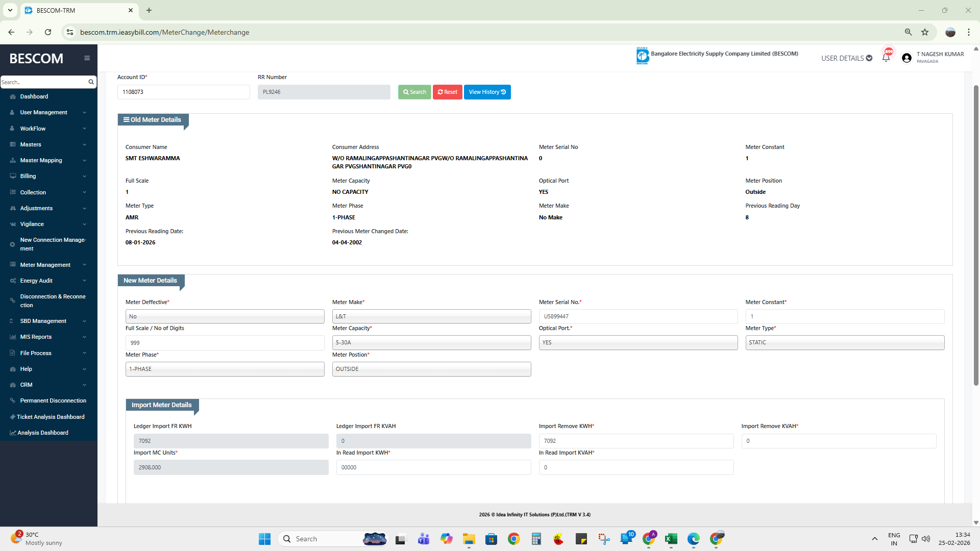The image size is (980, 551).
Task: Open the Meter Deffective dropdown showing No
Action: pyautogui.click(x=225, y=316)
